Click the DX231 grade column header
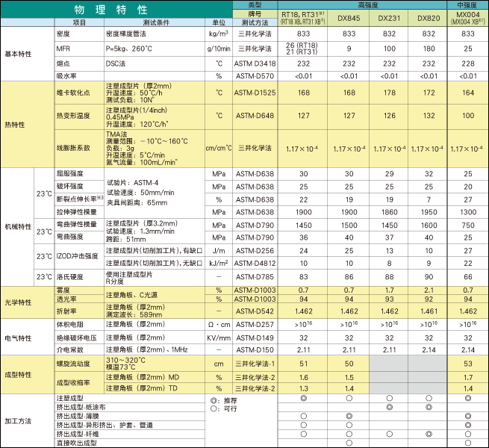This screenshot has height=448, width=489. click(x=389, y=18)
